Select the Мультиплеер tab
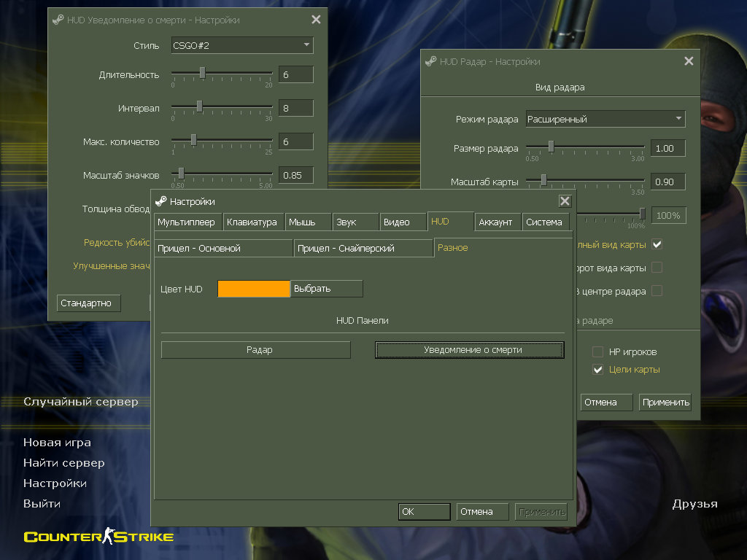Viewport: 747px width, 560px height. (x=187, y=222)
